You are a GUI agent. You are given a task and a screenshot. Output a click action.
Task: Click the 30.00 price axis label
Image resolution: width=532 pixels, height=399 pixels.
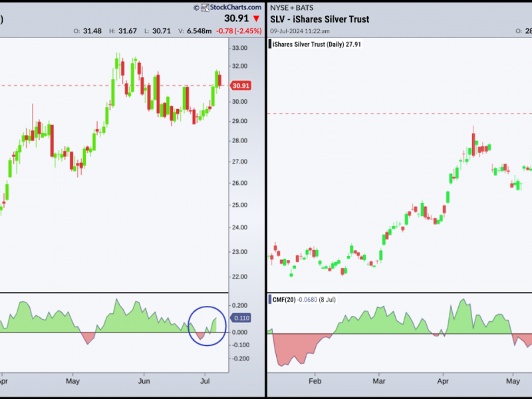(x=239, y=102)
